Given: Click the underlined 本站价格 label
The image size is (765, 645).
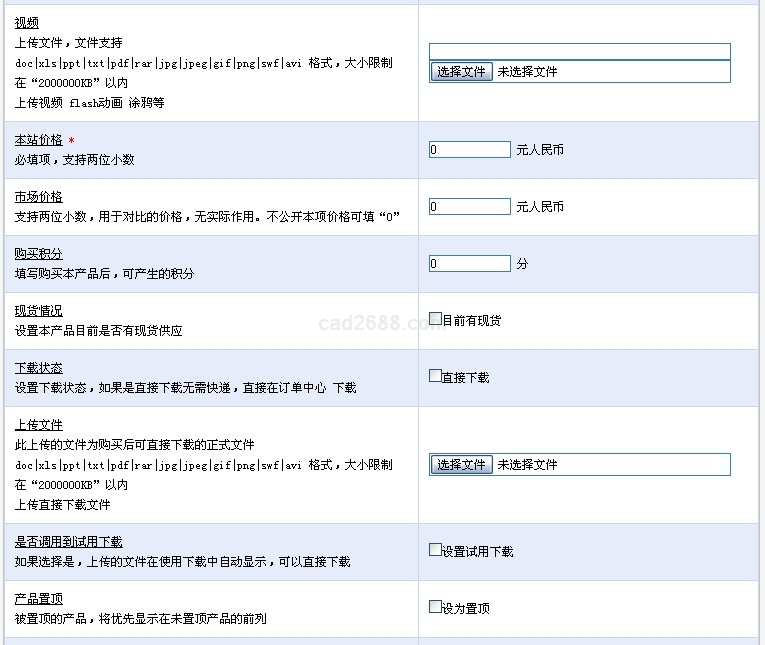Looking at the screenshot, I should [39, 140].
